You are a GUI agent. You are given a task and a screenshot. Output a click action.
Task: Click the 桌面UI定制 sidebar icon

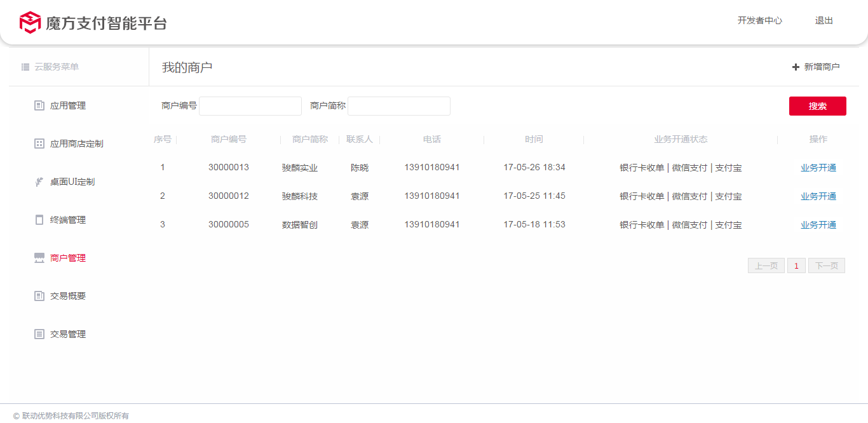[39, 182]
